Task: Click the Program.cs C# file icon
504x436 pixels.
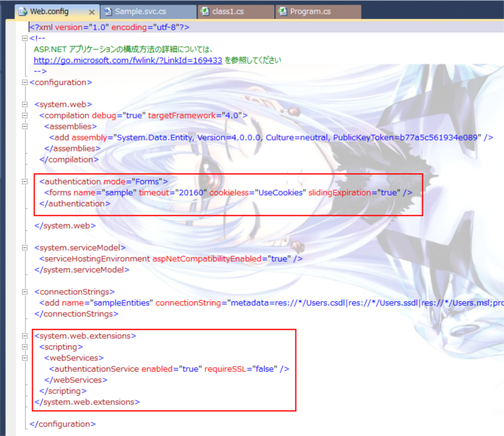Action: 282,11
